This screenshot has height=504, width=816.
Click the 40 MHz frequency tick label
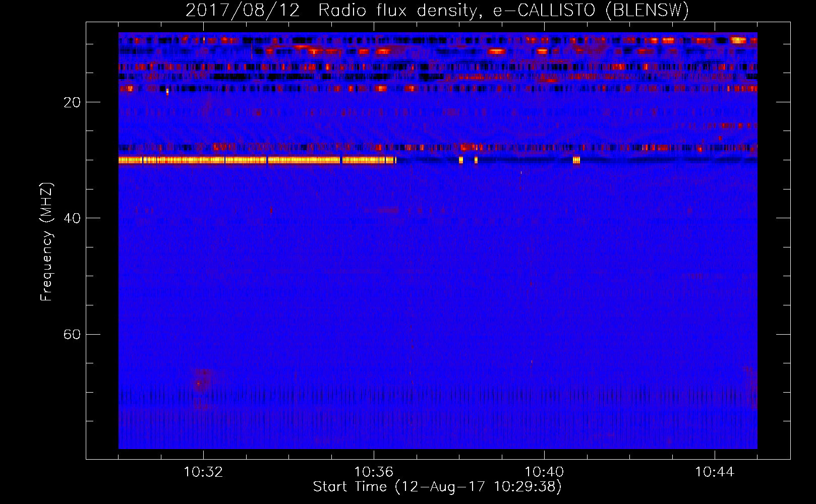(x=72, y=218)
